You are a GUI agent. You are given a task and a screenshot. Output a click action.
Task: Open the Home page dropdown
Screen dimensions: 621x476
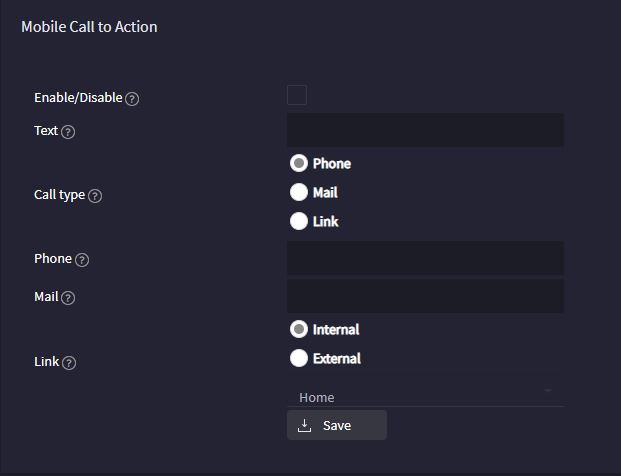pyautogui.click(x=425, y=396)
